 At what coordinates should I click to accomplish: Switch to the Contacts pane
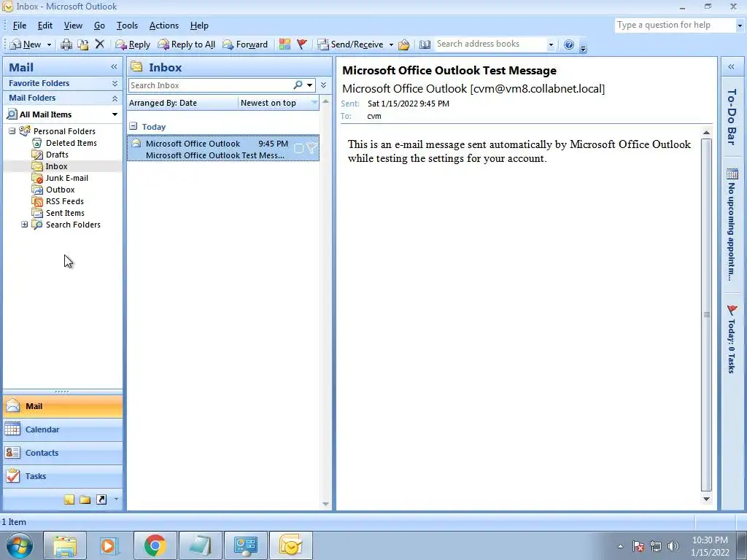(63, 453)
